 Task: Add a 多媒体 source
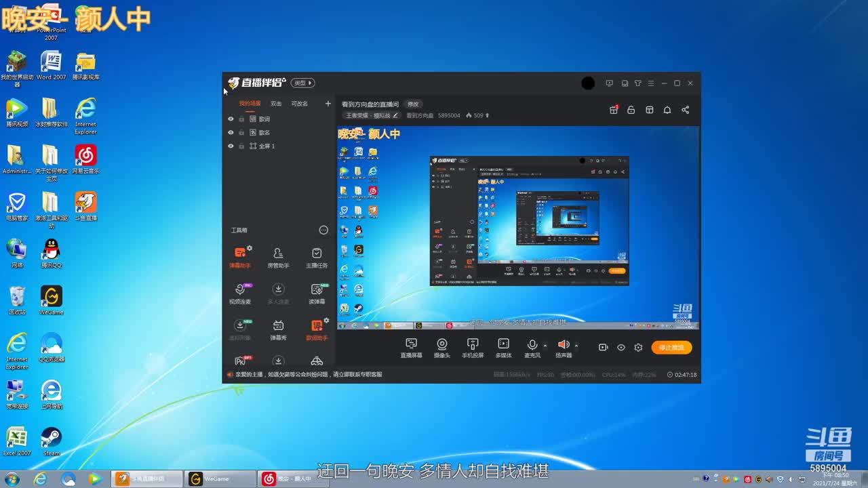coord(503,348)
